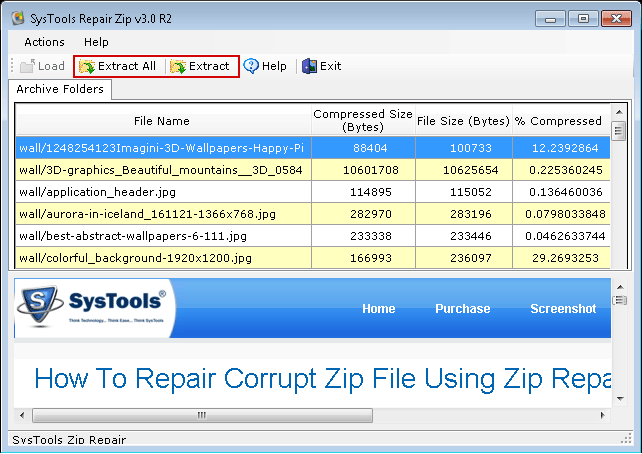Select wall/application_header.jpg file

pyautogui.click(x=313, y=192)
